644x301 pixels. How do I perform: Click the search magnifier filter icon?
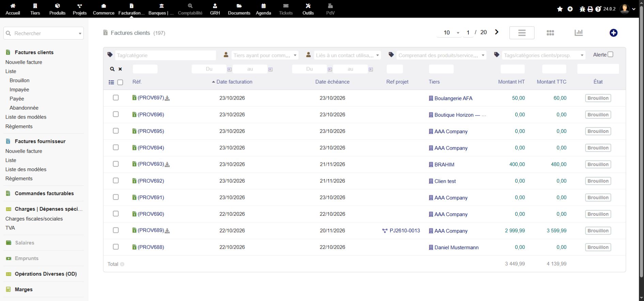tap(112, 69)
